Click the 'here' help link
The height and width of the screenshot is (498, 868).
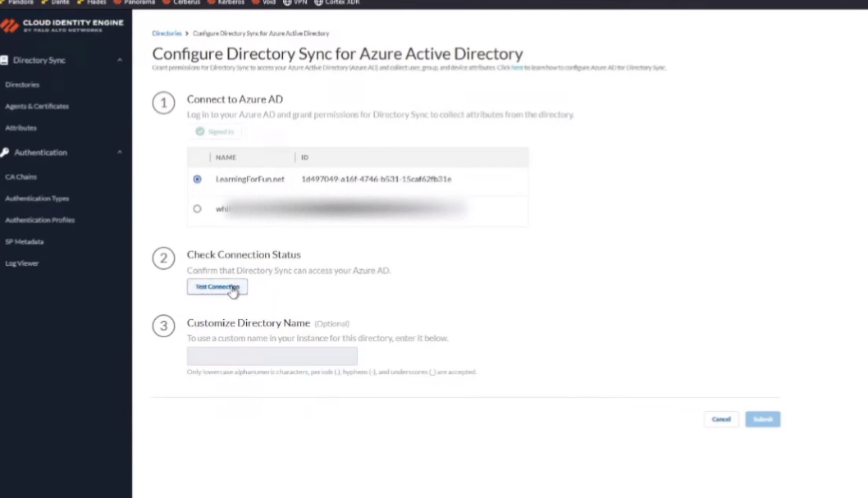click(x=517, y=67)
